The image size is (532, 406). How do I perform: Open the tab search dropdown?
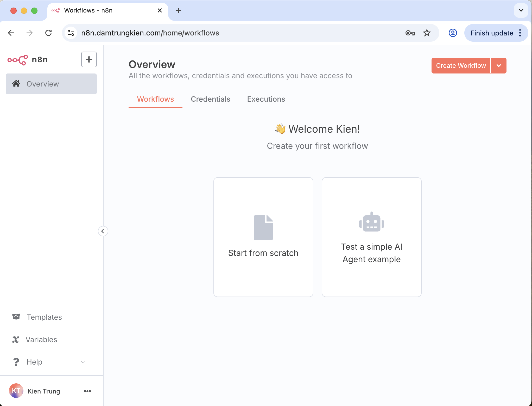(x=521, y=10)
